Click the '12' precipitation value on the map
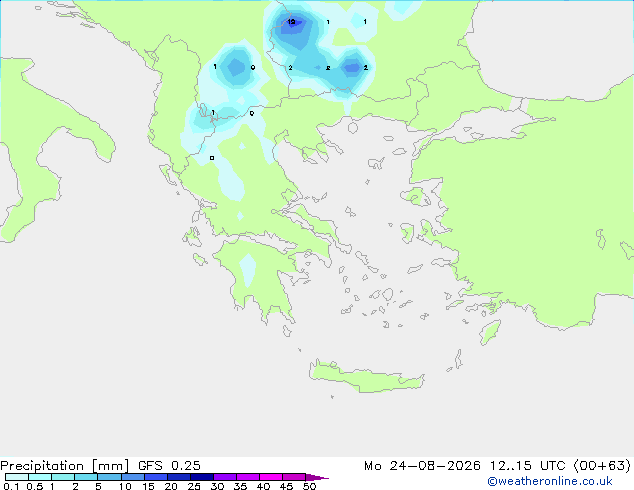 (x=291, y=22)
